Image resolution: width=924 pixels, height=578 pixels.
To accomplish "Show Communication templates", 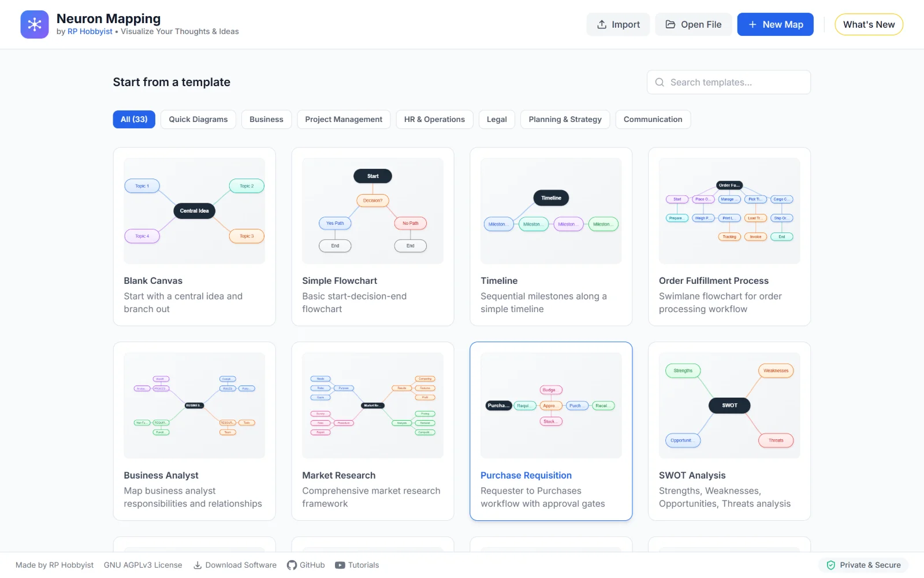I will [x=653, y=119].
